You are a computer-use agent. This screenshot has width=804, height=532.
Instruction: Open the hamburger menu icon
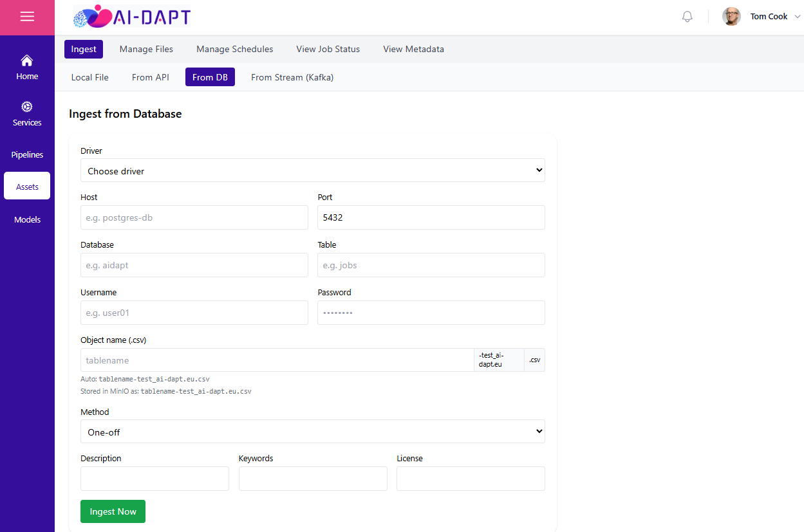point(27,17)
